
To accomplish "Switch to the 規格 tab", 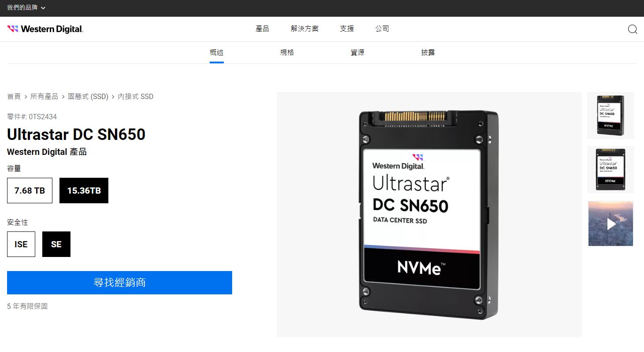I will [287, 52].
